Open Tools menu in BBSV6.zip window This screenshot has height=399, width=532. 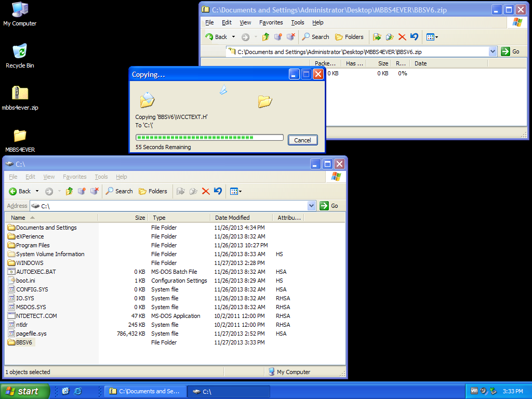[298, 22]
